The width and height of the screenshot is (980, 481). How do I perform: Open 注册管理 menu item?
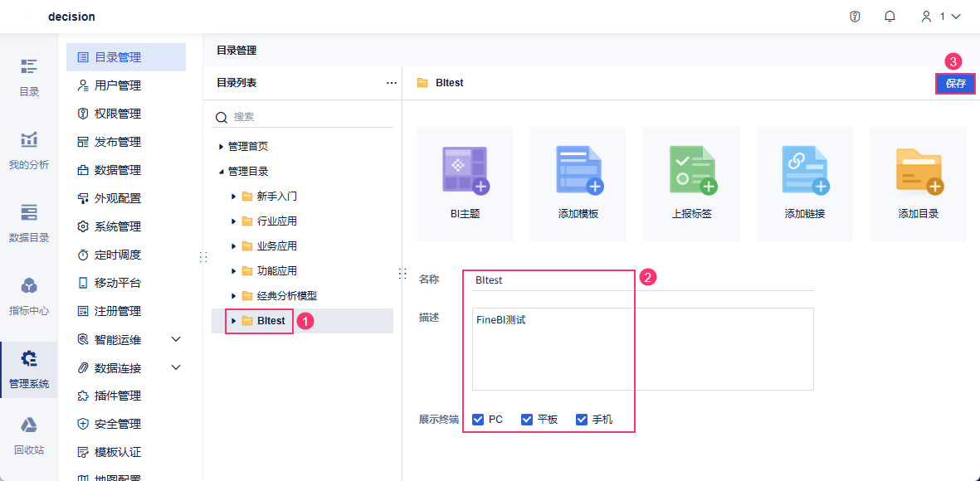[126, 311]
